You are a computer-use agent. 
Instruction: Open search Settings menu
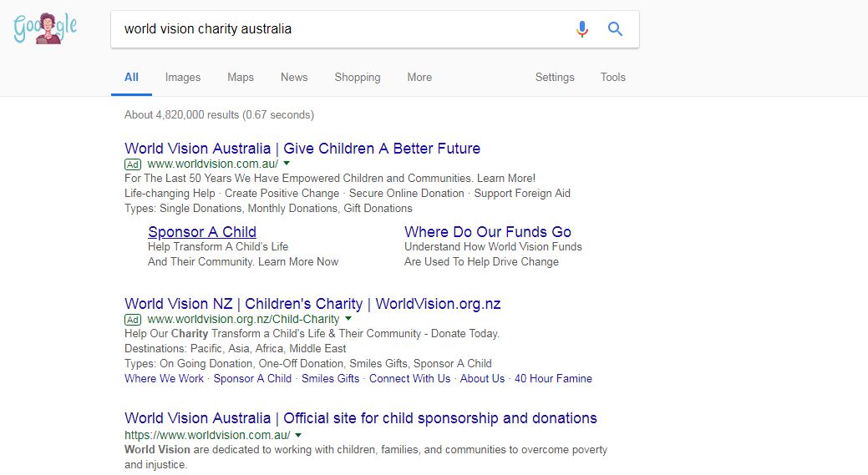click(555, 77)
